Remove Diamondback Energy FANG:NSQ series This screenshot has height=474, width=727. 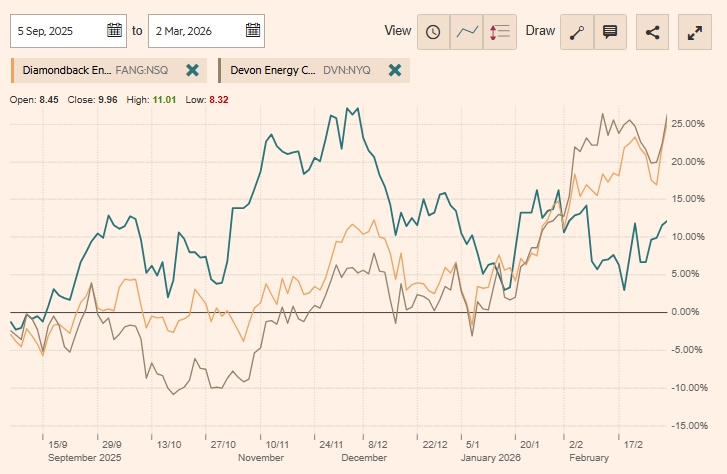click(192, 71)
